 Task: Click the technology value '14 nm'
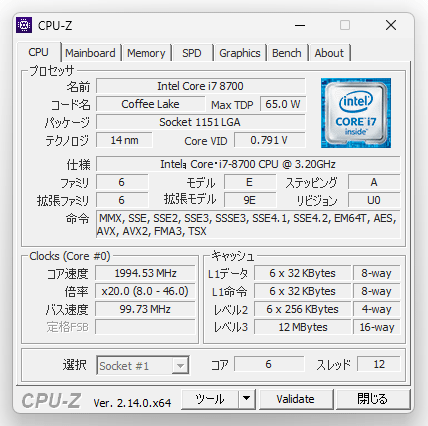[124, 140]
